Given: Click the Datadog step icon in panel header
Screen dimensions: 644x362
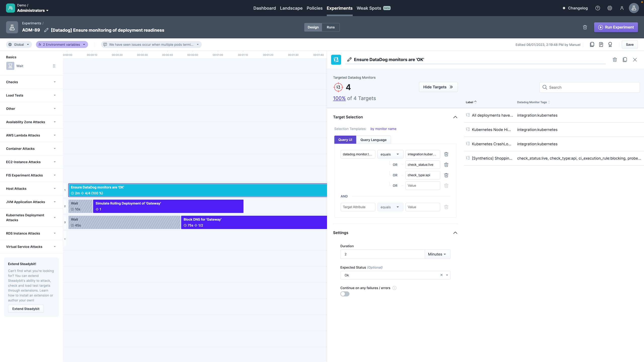Looking at the screenshot, I should click(336, 60).
